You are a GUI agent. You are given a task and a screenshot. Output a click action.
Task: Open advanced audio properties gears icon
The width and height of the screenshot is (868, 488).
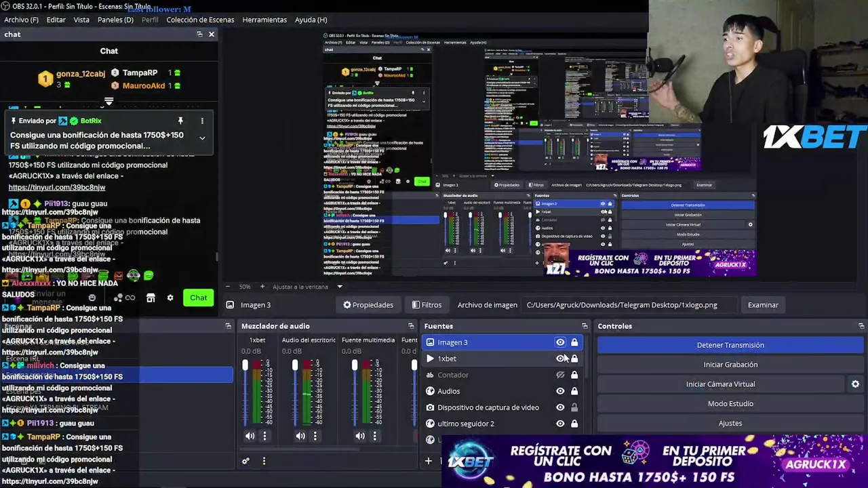(x=245, y=461)
